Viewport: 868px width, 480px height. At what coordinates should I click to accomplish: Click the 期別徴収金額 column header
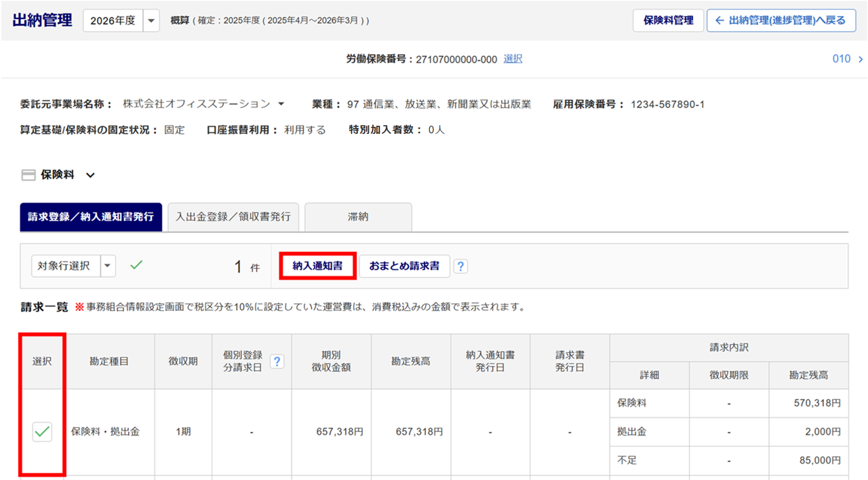(x=331, y=361)
